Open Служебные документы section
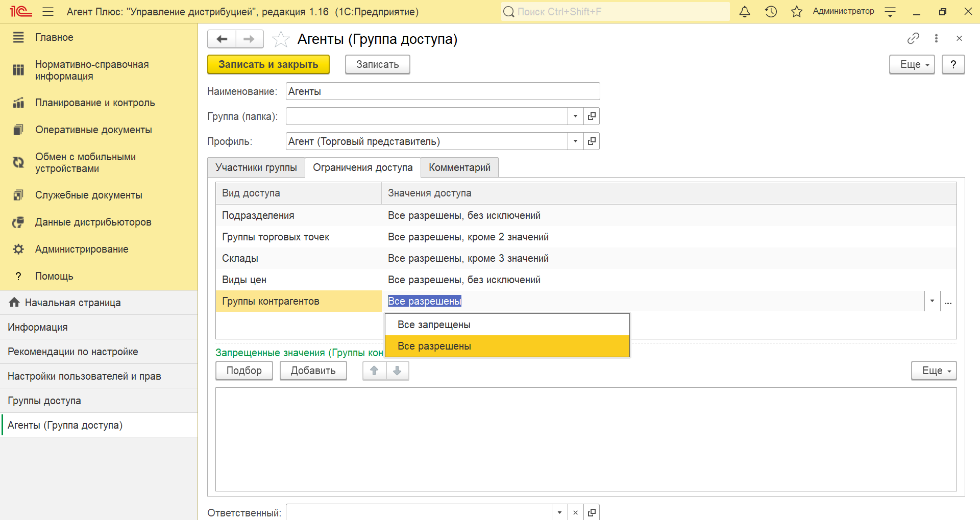This screenshot has width=980, height=520. coord(89,195)
